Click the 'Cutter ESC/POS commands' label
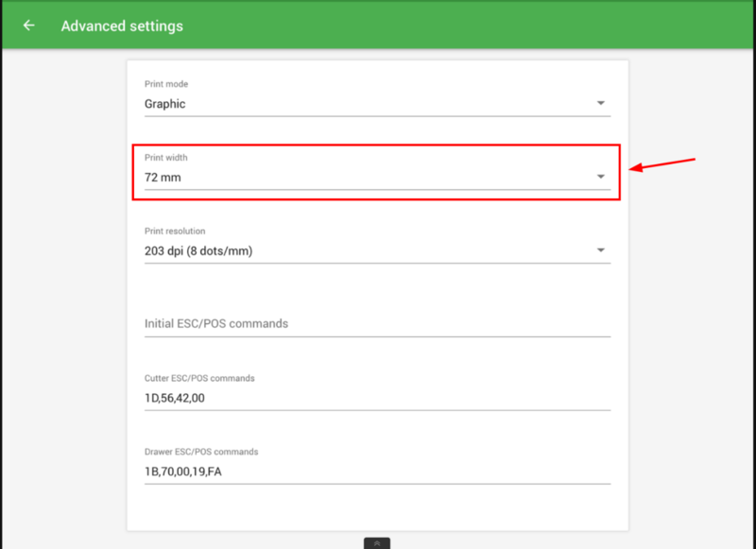This screenshot has width=756, height=549. click(x=199, y=379)
